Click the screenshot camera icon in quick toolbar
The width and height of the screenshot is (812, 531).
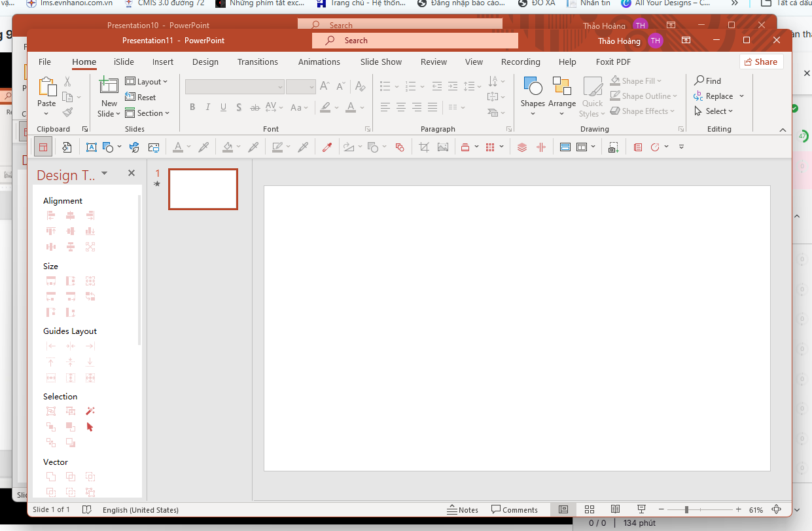612,147
